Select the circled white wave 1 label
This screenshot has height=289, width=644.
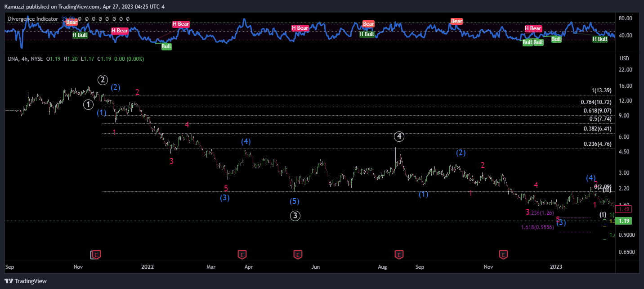pos(89,104)
